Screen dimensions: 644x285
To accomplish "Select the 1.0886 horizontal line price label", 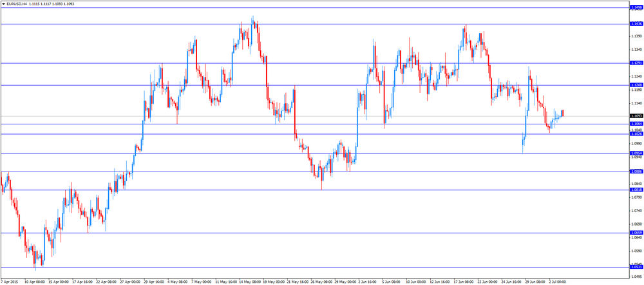I will click(x=636, y=172).
